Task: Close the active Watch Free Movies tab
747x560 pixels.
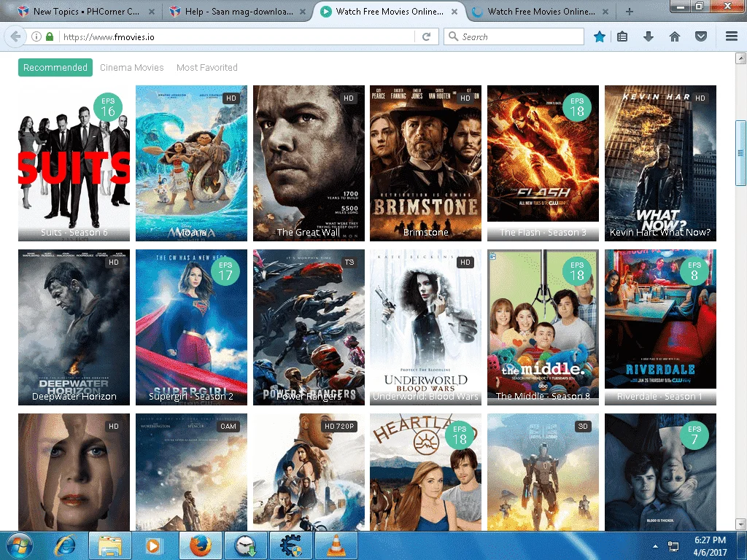Action: [x=454, y=12]
